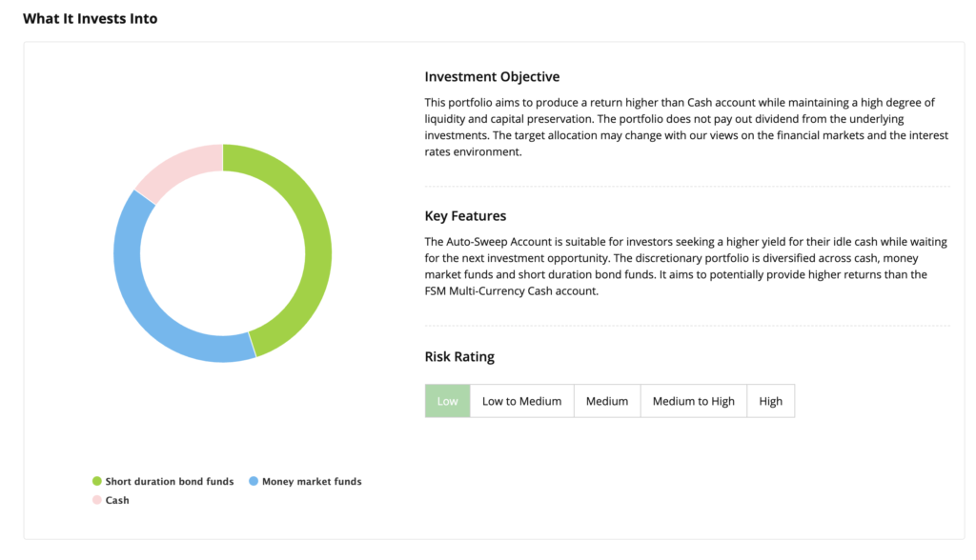Pick the Medium to High risk rating
This screenshot has height=560, width=976.
pos(693,401)
